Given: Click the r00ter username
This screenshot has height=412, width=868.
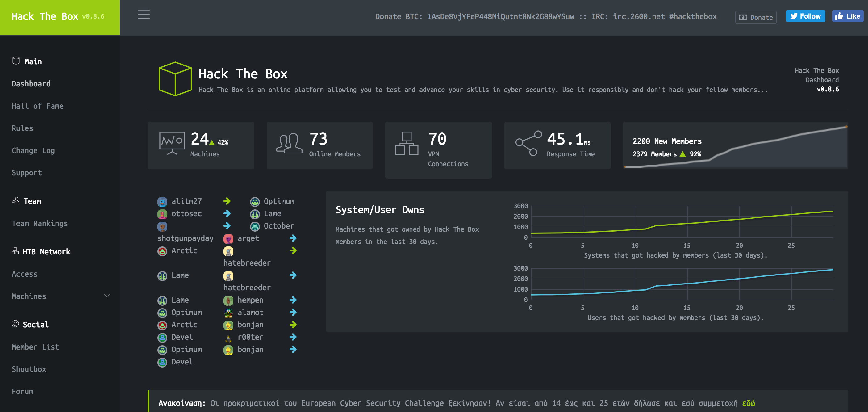Looking at the screenshot, I should (250, 337).
